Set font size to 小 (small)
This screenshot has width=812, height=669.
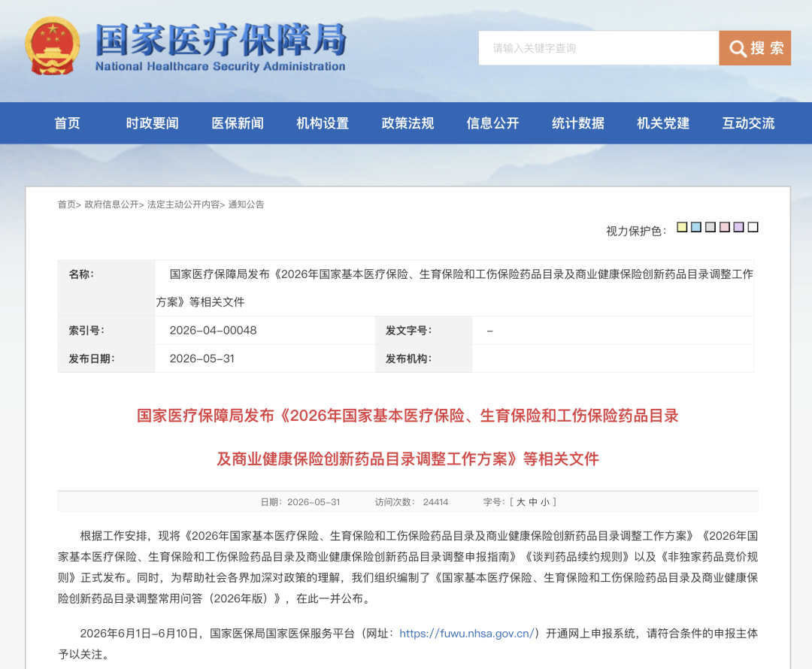pyautogui.click(x=545, y=502)
